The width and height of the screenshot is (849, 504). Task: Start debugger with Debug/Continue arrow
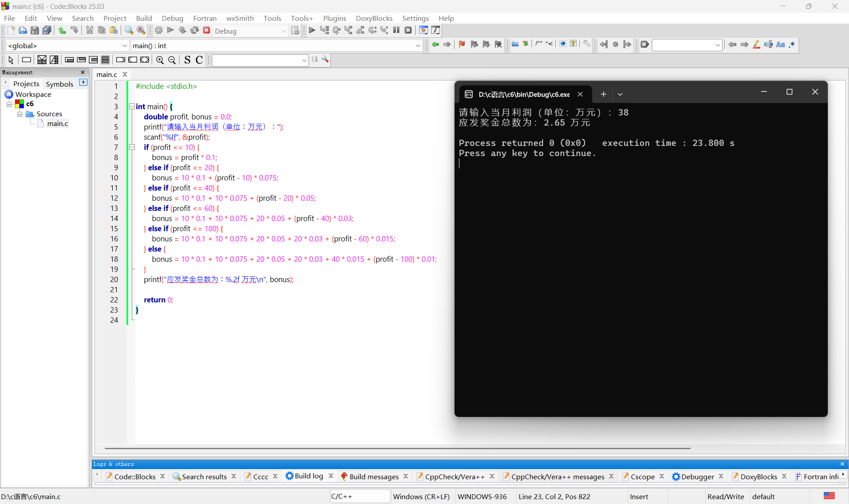point(312,31)
